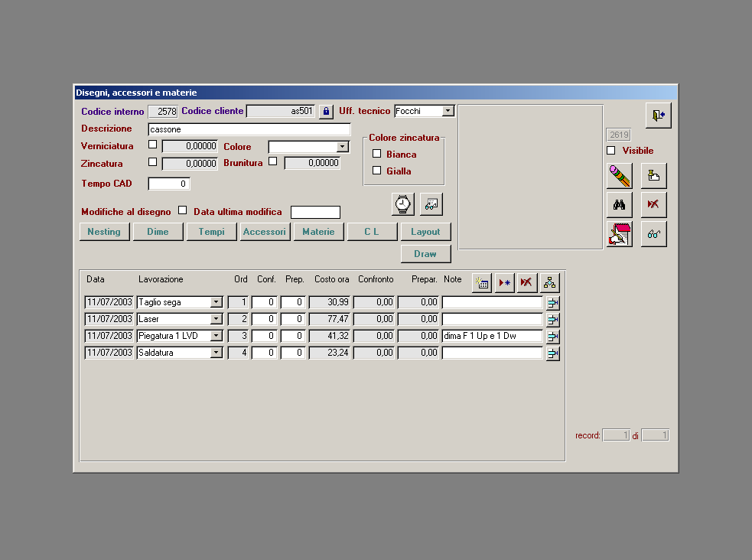This screenshot has width=752, height=560.
Task: Click the detail icon in the Saldatura row
Action: (x=553, y=353)
